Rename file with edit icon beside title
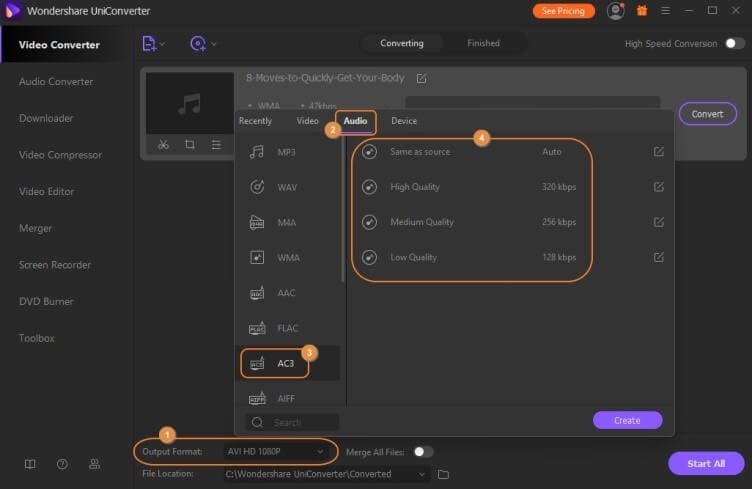The height and width of the screenshot is (489, 752). [x=422, y=78]
